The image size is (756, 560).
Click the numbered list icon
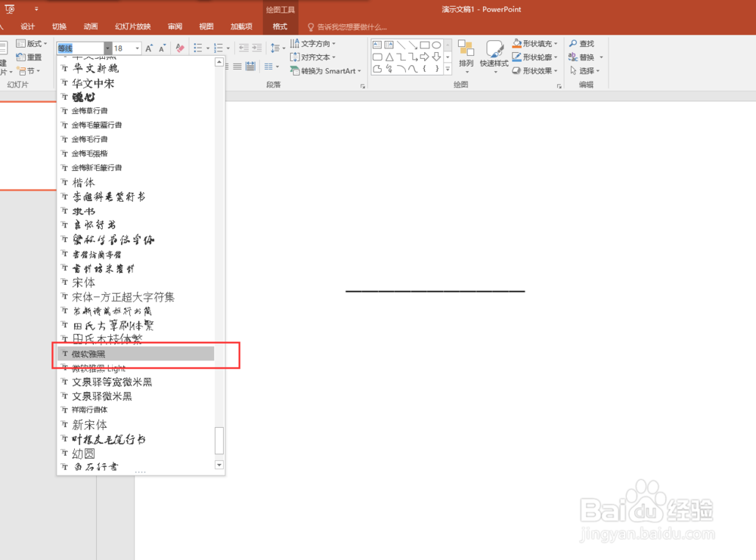click(x=218, y=48)
